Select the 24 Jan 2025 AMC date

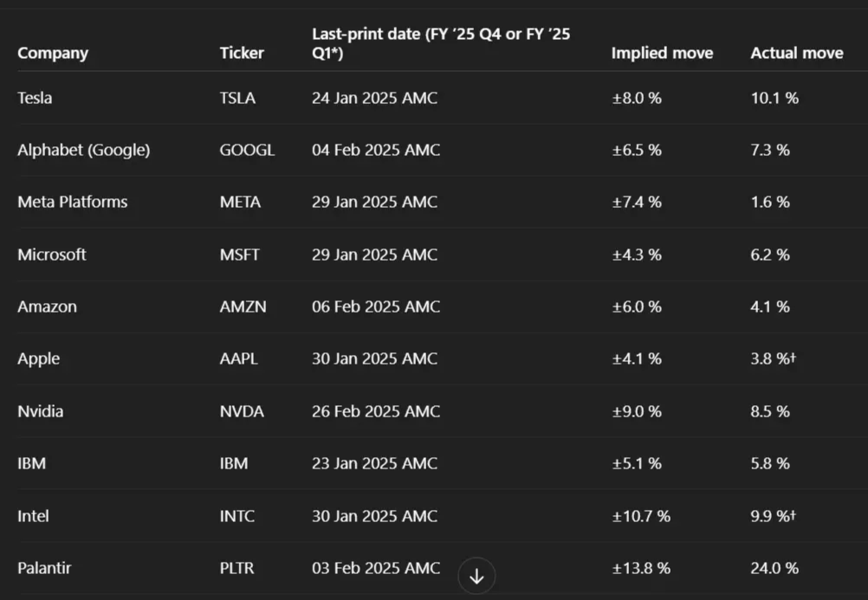pyautogui.click(x=374, y=98)
